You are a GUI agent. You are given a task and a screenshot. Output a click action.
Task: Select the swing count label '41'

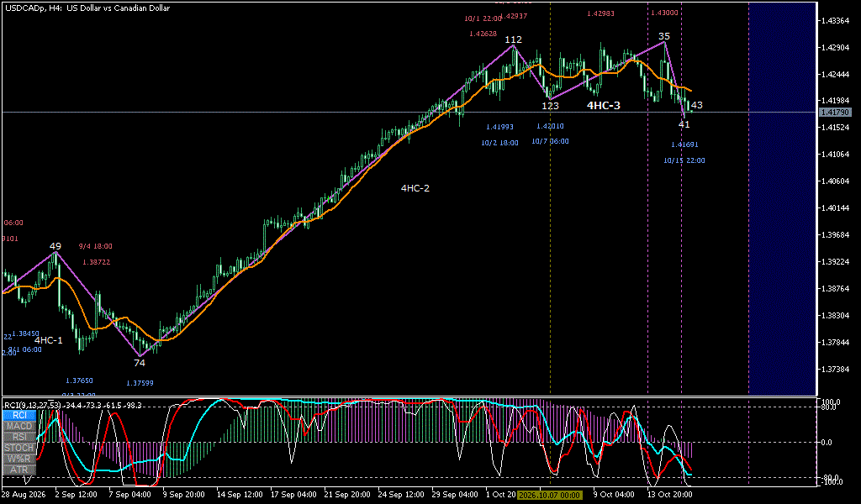coord(684,124)
